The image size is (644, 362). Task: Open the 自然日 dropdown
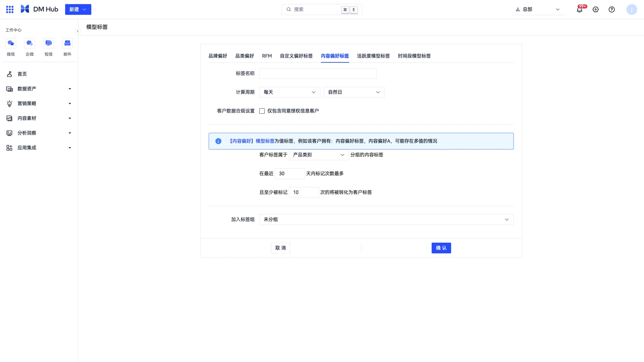(x=354, y=92)
